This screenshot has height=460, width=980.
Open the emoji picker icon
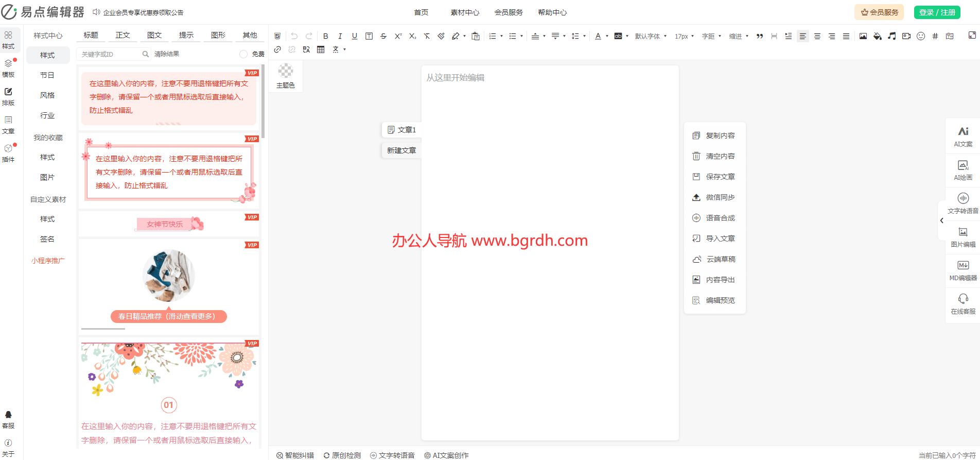[921, 36]
